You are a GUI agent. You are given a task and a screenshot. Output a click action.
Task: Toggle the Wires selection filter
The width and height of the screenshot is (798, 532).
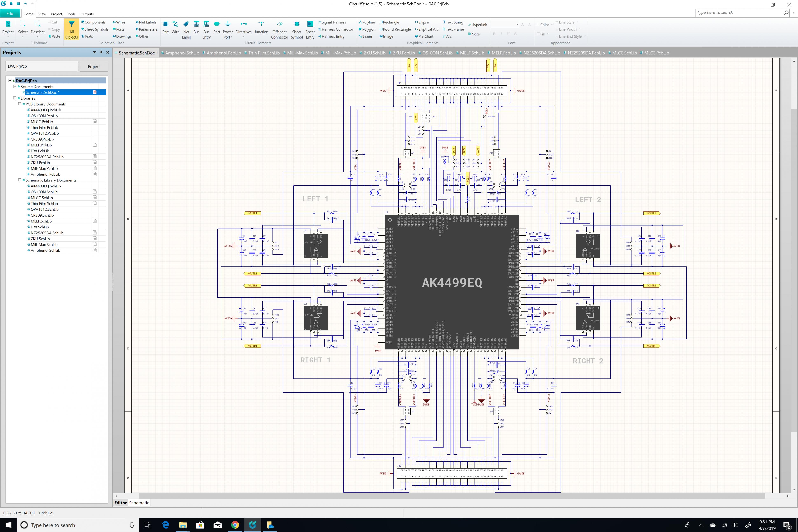119,22
